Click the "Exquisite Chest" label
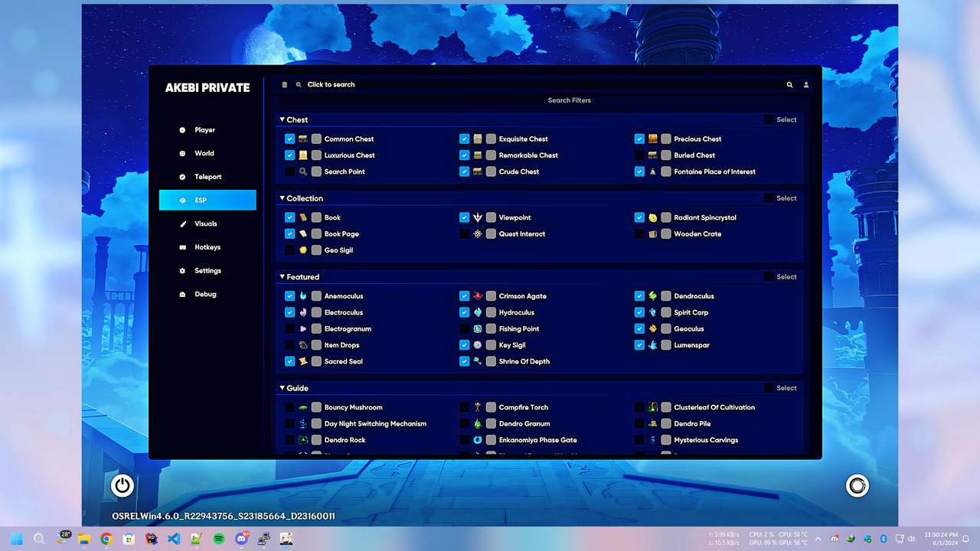Screen dimensions: 980x551 click(524, 139)
